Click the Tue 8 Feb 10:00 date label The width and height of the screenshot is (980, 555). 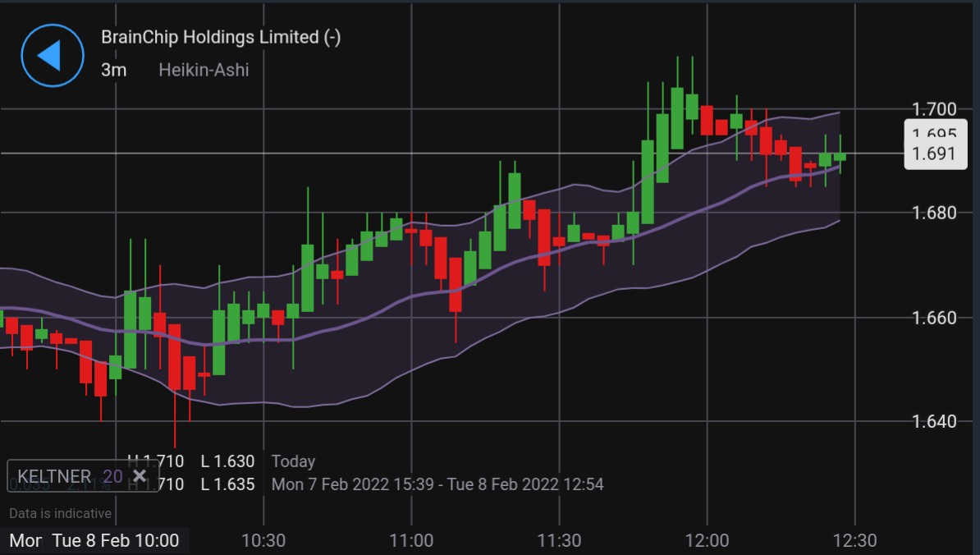tap(115, 540)
